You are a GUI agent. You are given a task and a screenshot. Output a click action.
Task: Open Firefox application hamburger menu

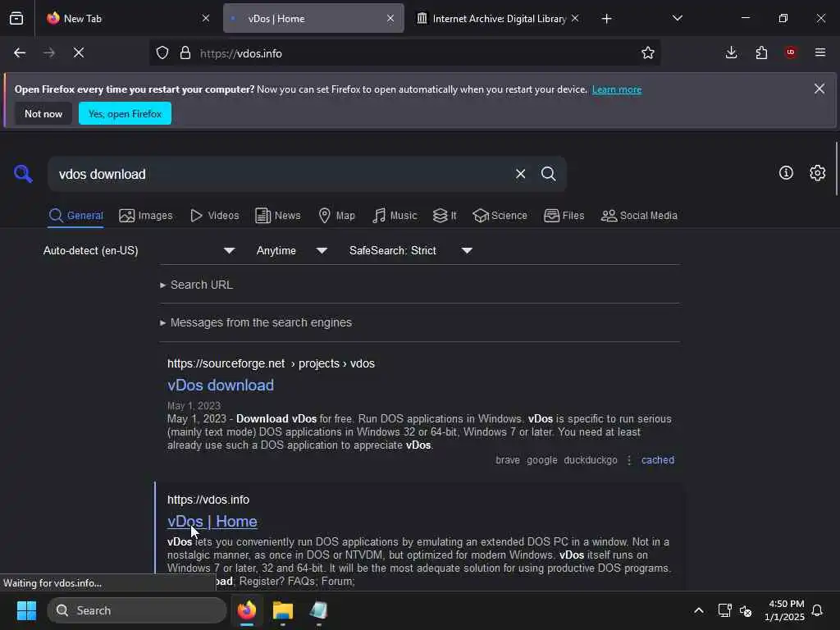pyautogui.click(x=820, y=52)
